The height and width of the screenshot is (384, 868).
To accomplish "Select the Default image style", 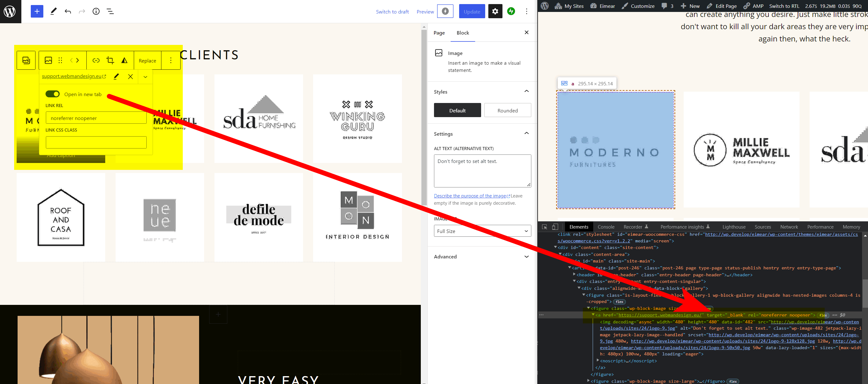I will pyautogui.click(x=457, y=111).
